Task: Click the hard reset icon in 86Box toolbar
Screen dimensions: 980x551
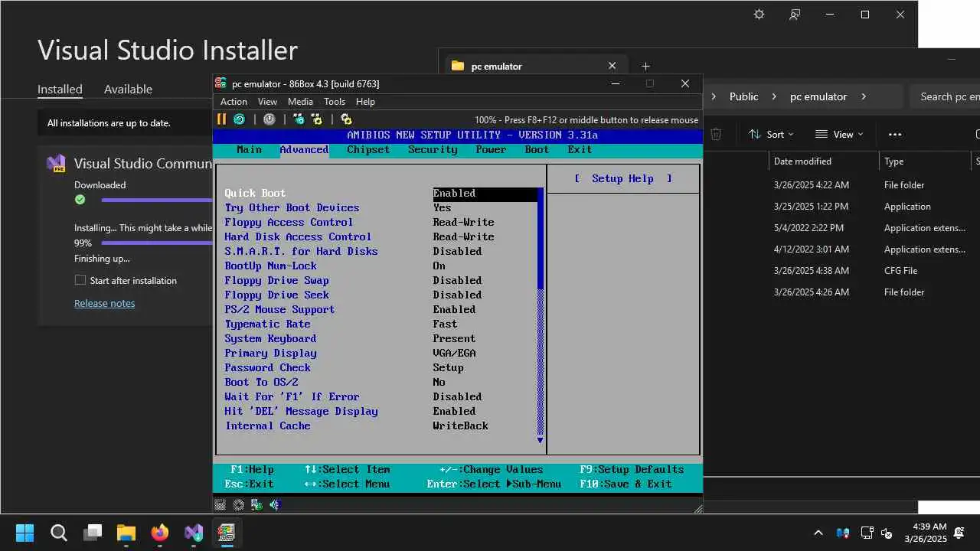Action: (240, 119)
